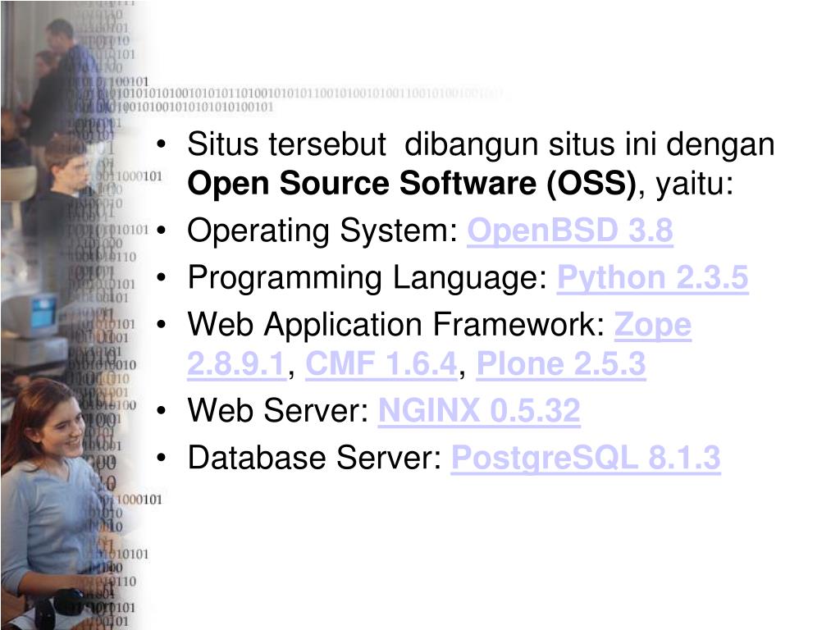Click the CMF 1.6.4 link
Image resolution: width=840 pixels, height=630 pixels.
point(381,364)
